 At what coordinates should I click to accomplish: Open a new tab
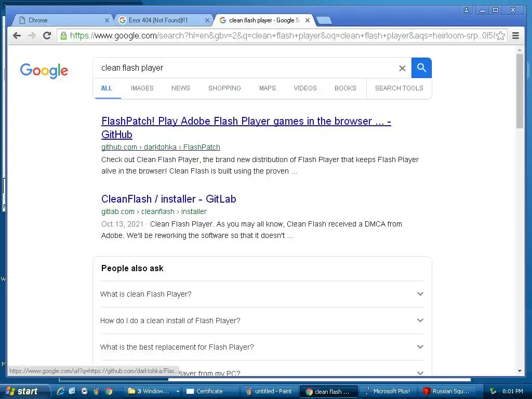click(x=324, y=20)
